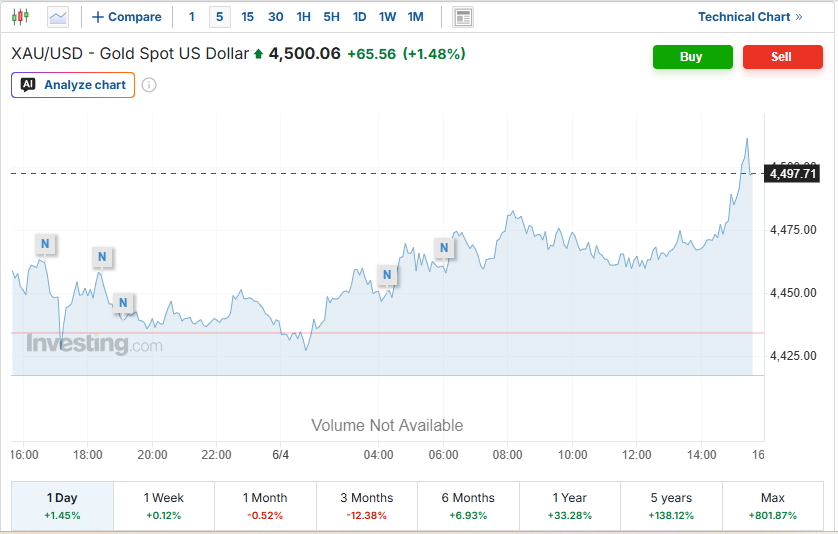Switch to the Max range tab

pyautogui.click(x=773, y=506)
